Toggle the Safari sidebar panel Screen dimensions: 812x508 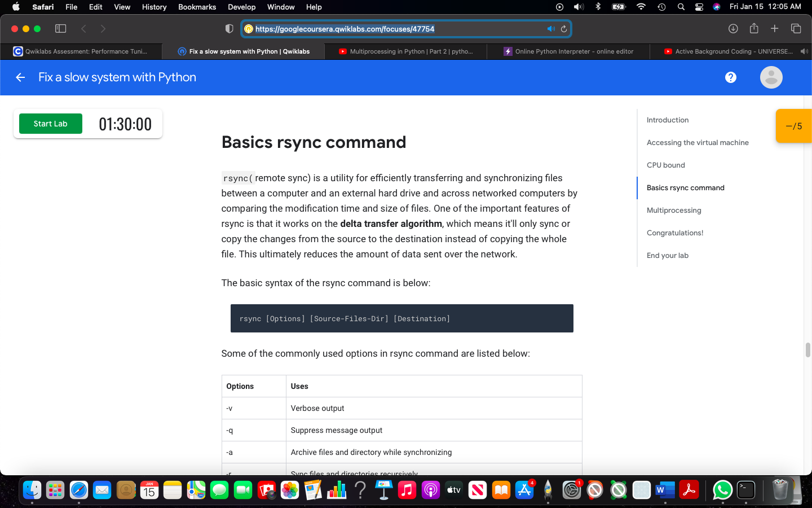pos(60,28)
